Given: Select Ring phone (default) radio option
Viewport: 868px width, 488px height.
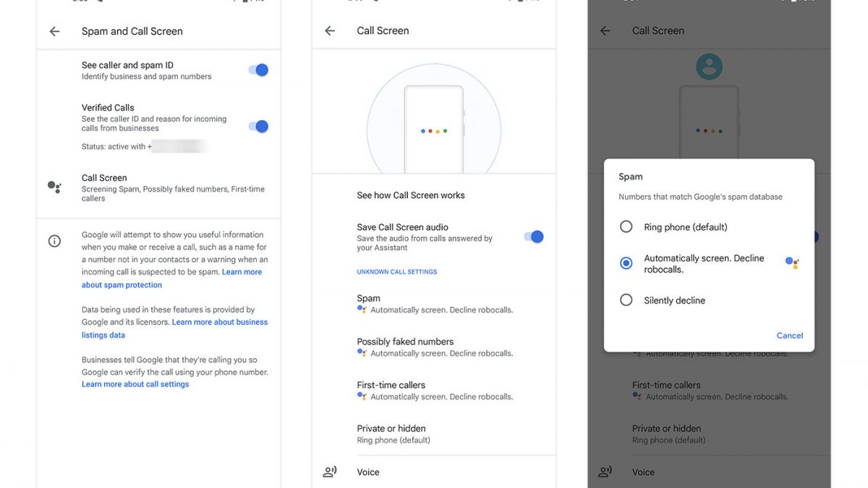Looking at the screenshot, I should coord(626,227).
